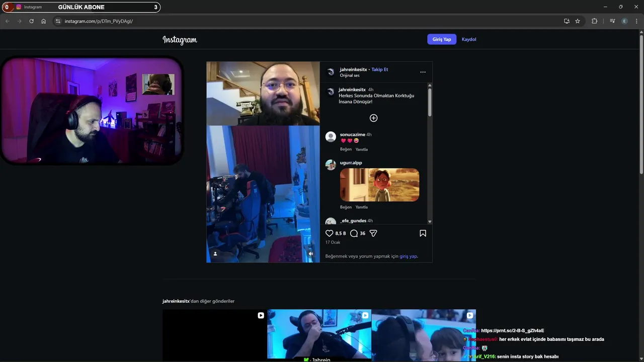Click the prnt.sc link in chat overlay

[x=512, y=331]
